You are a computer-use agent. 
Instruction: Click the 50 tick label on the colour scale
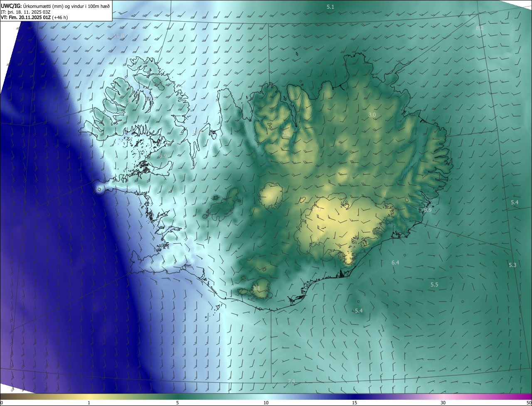point(529,403)
